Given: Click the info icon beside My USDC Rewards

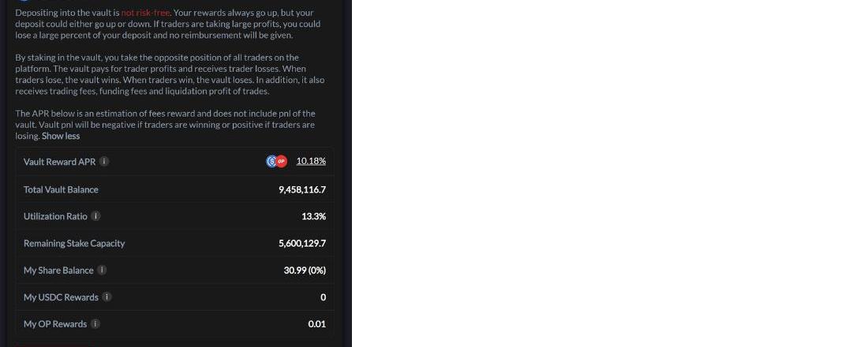Looking at the screenshot, I should [107, 297].
